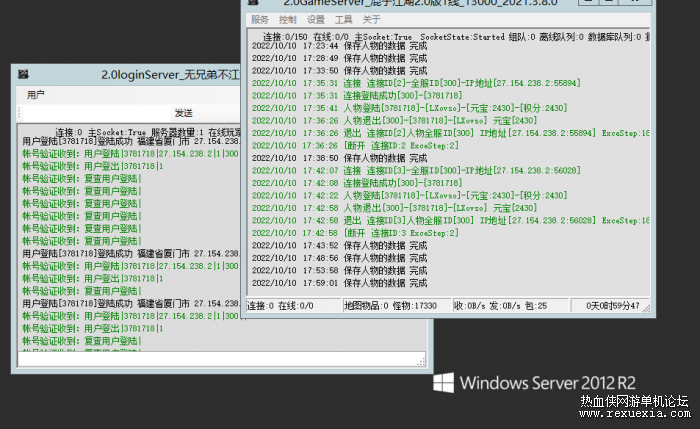
Task: Select log row 17:43:52 保存人物的数据 完成
Action: coord(339,246)
